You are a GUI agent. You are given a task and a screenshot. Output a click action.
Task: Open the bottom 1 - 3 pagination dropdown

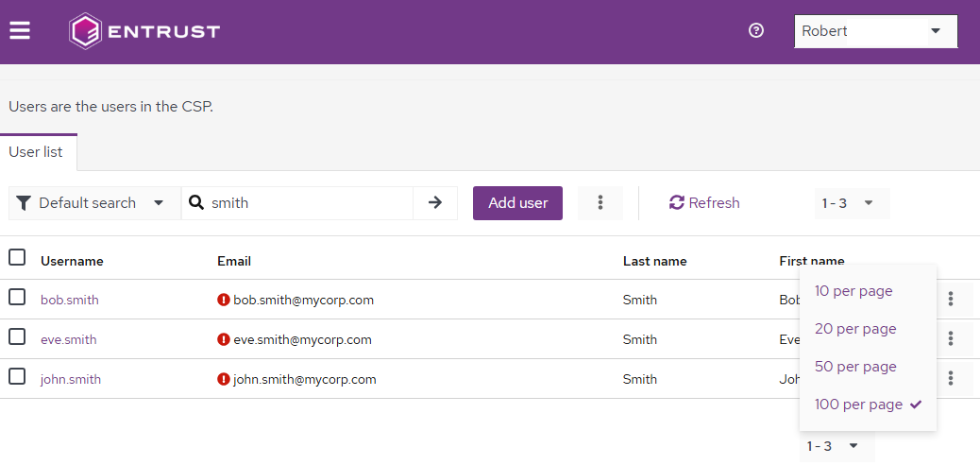832,446
